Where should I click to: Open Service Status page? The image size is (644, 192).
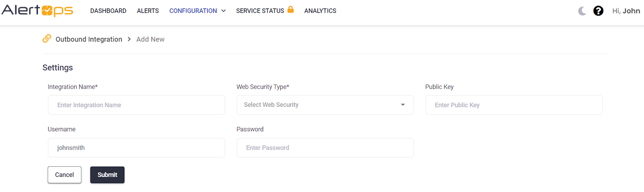click(x=260, y=11)
